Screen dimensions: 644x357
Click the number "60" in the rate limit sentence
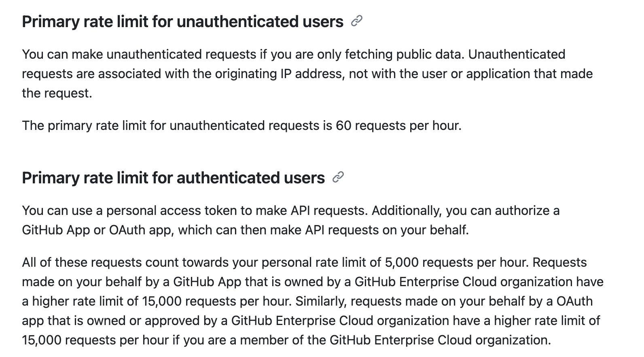pyautogui.click(x=343, y=125)
